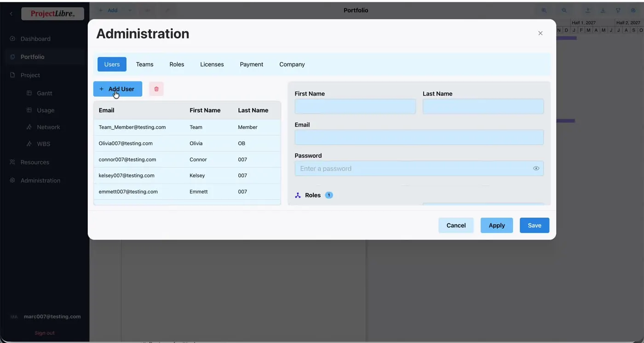Click the Portfolio icon in the sidebar
Viewport: 644px width, 343px height.
12,57
